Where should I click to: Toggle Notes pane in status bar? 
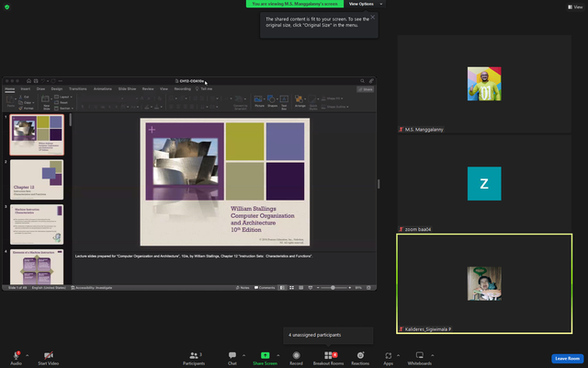243,288
